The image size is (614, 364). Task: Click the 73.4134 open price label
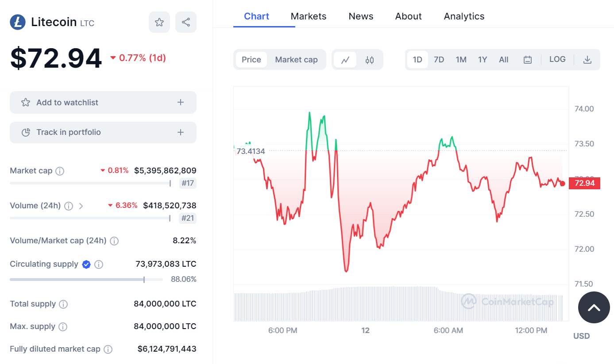pyautogui.click(x=250, y=151)
